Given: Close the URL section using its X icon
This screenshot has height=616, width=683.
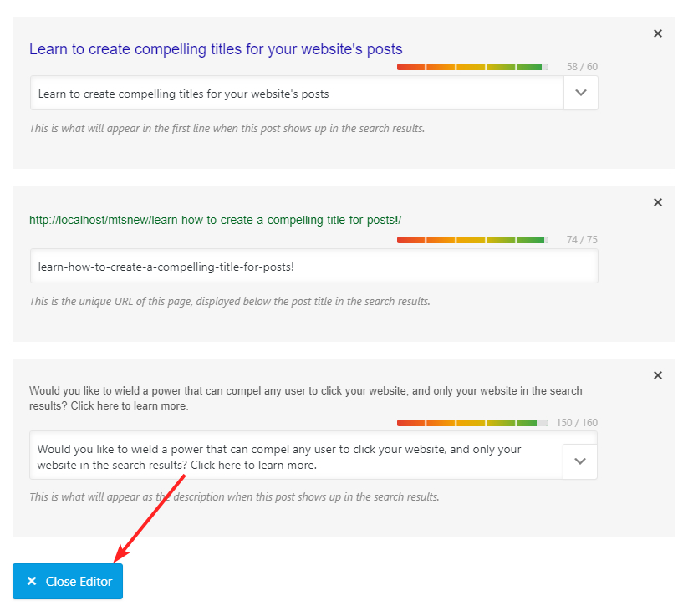Looking at the screenshot, I should pos(657,202).
